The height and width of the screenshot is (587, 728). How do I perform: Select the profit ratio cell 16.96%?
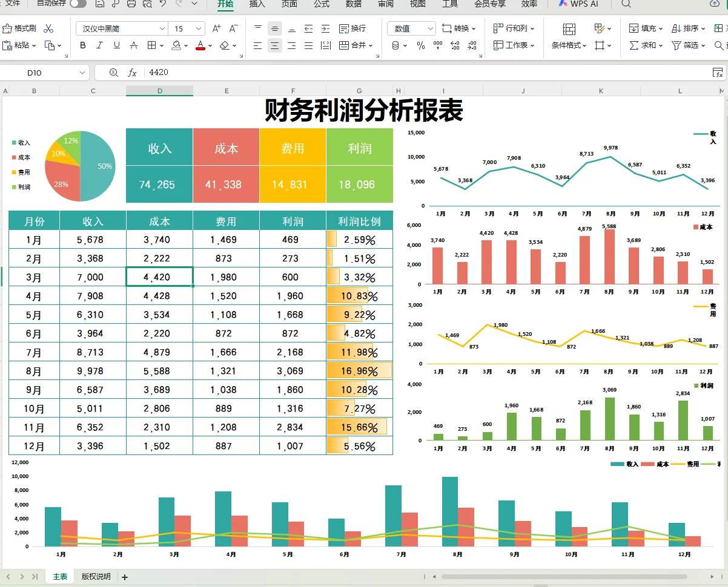pos(360,371)
